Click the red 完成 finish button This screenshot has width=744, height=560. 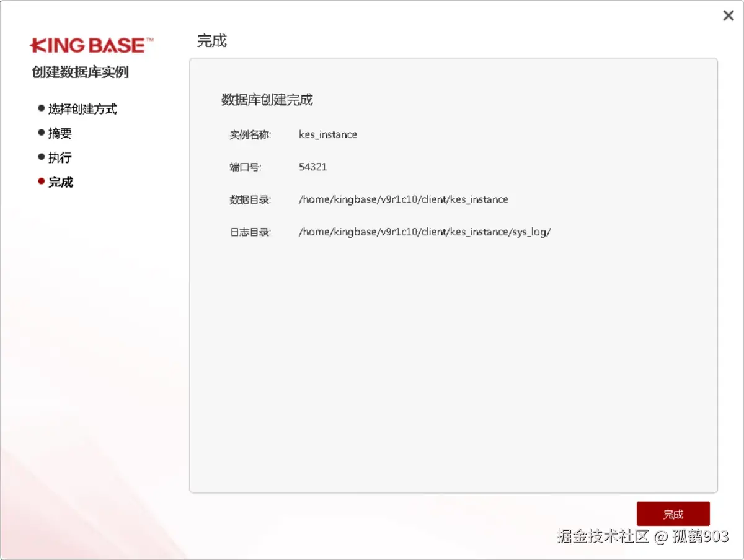673,514
